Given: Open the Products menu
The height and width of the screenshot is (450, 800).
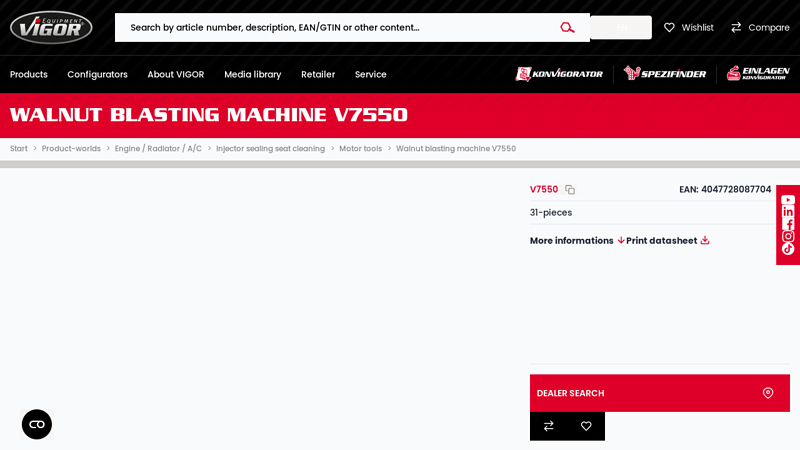Looking at the screenshot, I should pos(29,74).
